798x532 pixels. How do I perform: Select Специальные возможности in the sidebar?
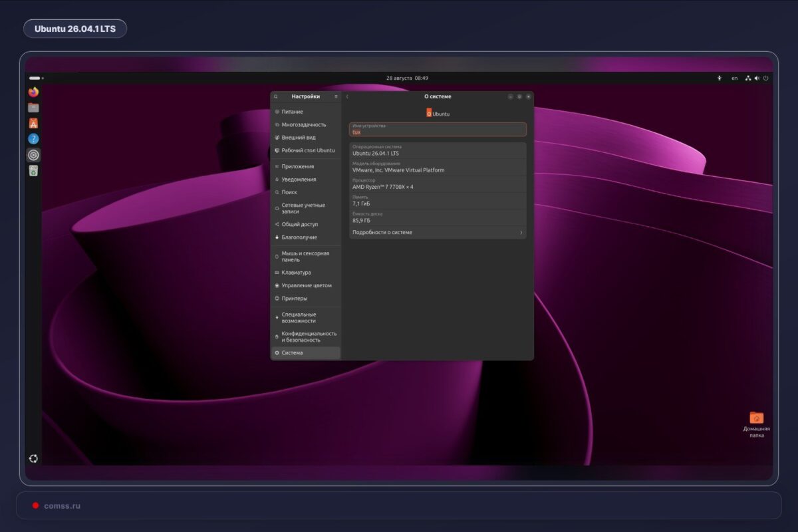(x=306, y=317)
